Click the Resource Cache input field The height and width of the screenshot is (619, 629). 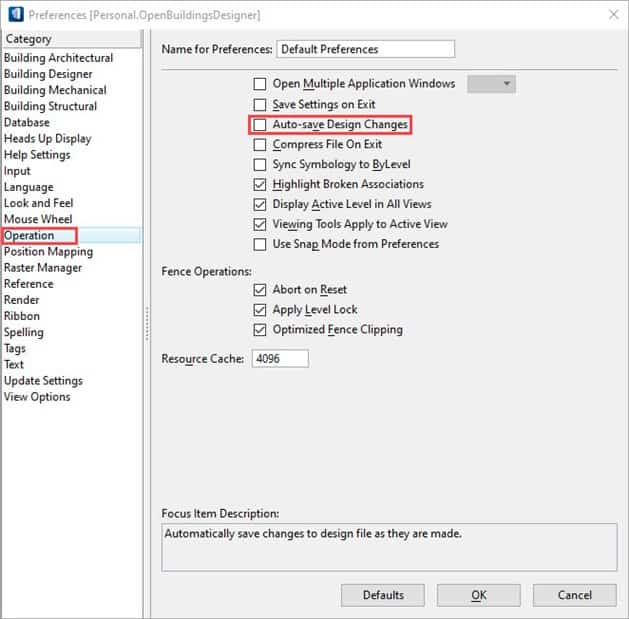coord(280,358)
